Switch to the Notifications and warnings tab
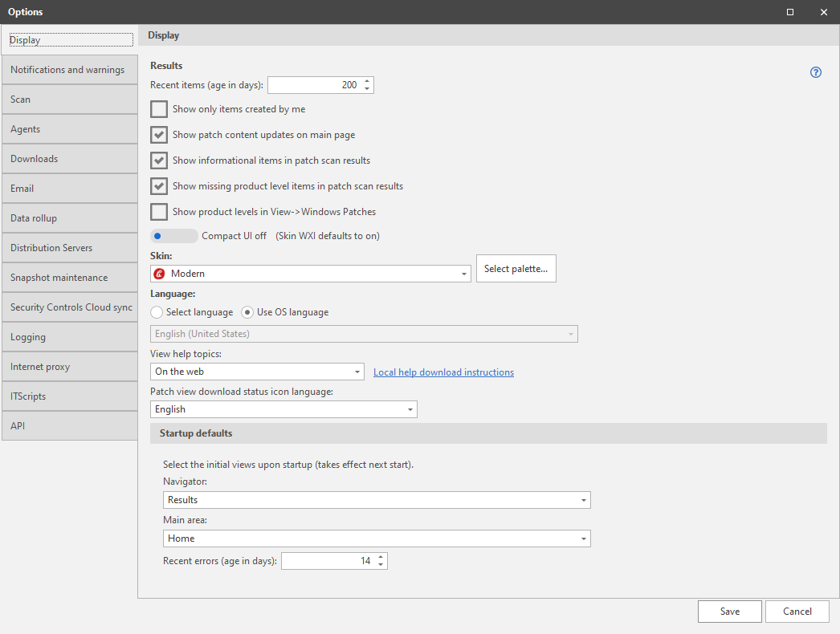Screen dimensions: 840x634 pyautogui.click(x=70, y=70)
